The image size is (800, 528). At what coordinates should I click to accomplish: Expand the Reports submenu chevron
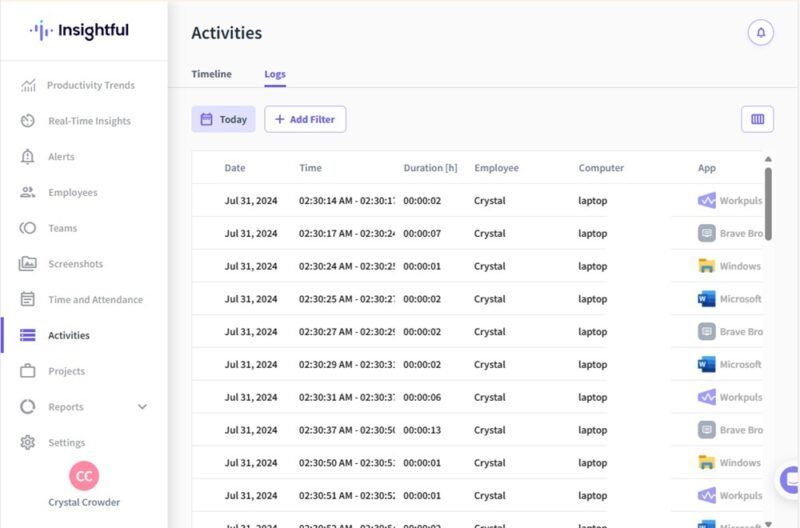tap(142, 407)
